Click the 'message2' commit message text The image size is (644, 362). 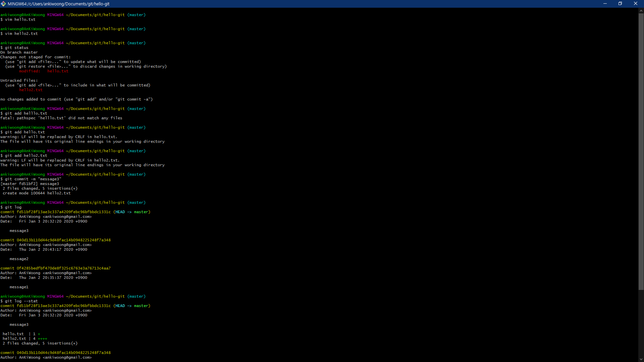[19, 259]
